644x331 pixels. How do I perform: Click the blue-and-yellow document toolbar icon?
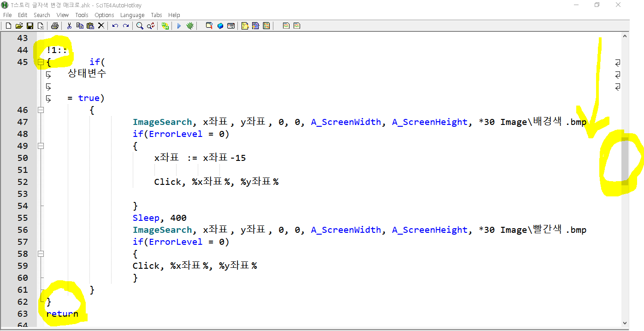pyautogui.click(x=255, y=26)
